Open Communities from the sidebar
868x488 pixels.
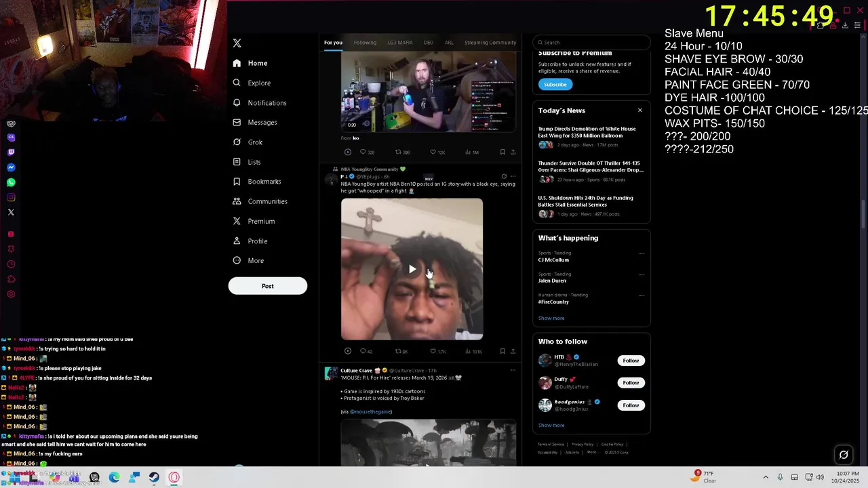pyautogui.click(x=260, y=201)
